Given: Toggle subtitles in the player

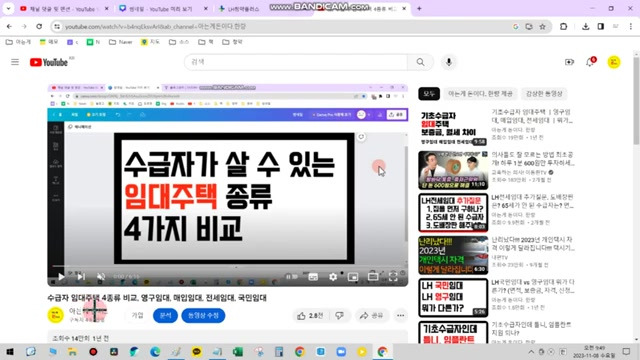Looking at the screenshot, I should (x=313, y=277).
